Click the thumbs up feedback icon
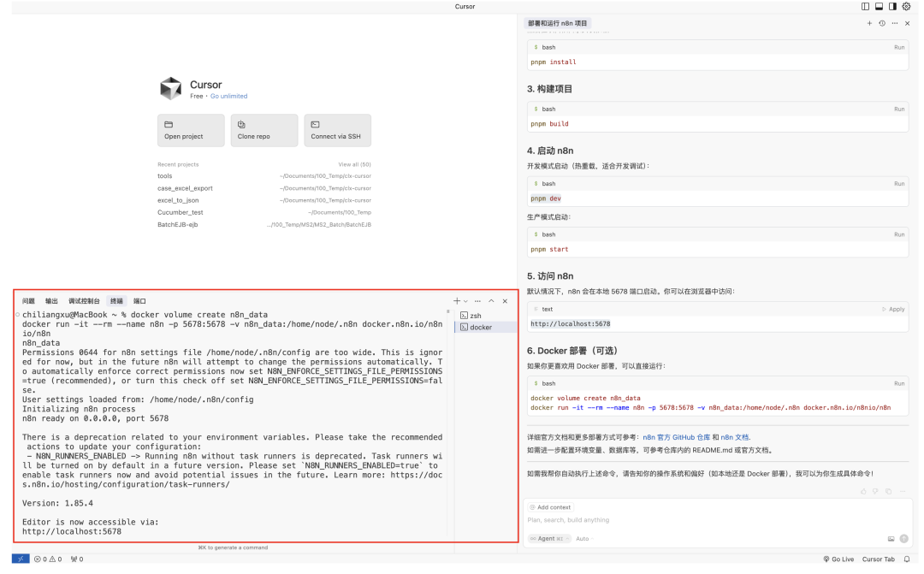The width and height of the screenshot is (924, 574). [x=863, y=492]
